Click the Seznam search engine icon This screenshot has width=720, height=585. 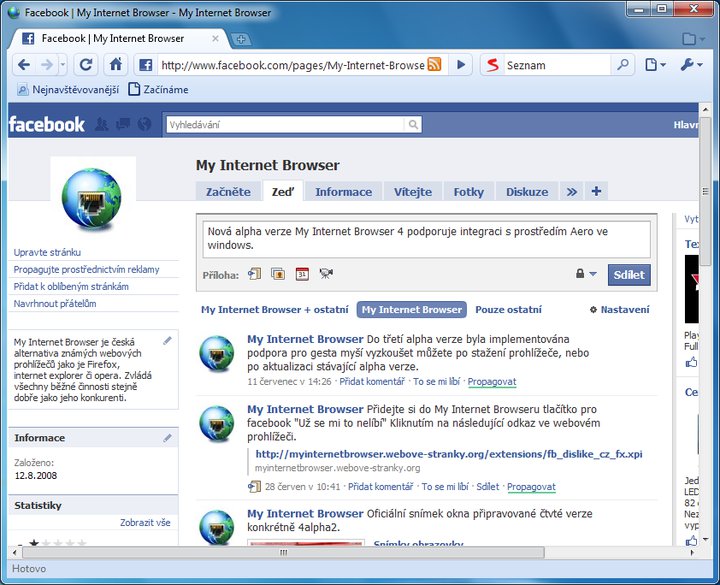(492, 65)
